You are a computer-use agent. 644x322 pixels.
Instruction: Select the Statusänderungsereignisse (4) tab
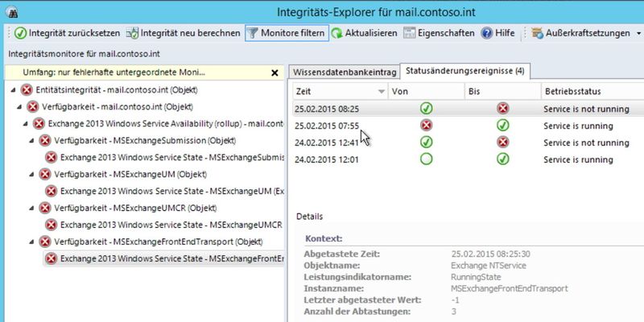pos(465,71)
